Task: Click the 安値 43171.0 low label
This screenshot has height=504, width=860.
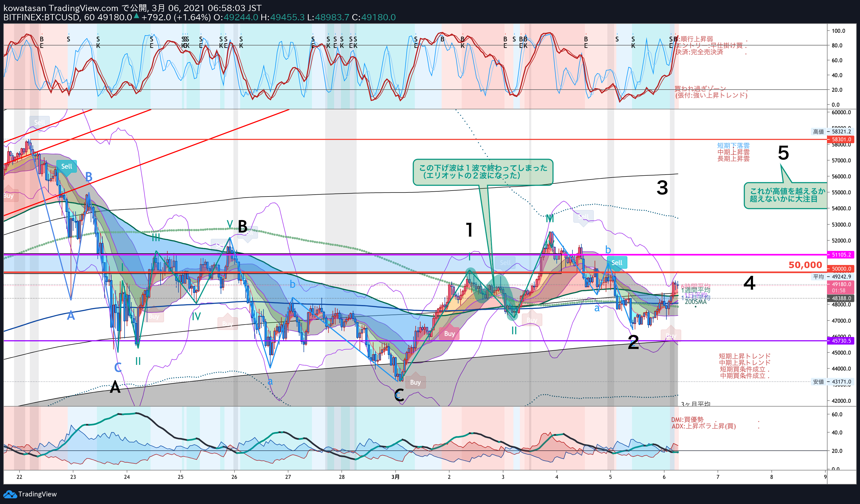Action: coord(832,381)
